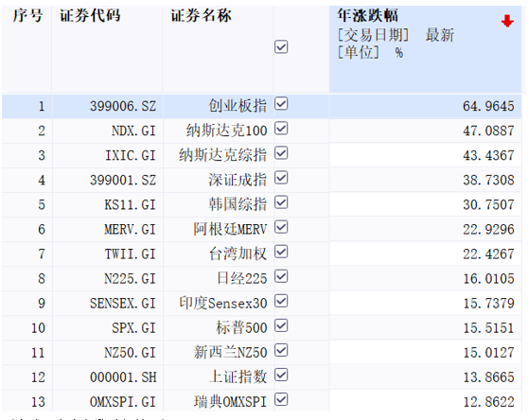Viewport: 528px width, 420px height.
Task: Toggle checkbox for 深证成指
Action: (281, 178)
